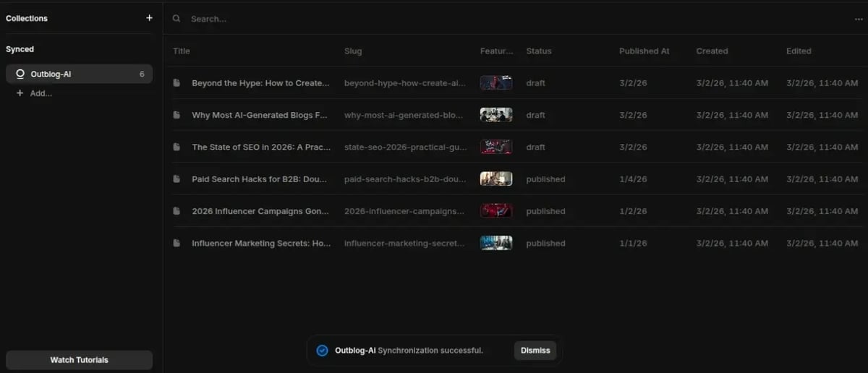Click the Collections heading
This screenshot has width=868, height=373.
pyautogui.click(x=27, y=18)
